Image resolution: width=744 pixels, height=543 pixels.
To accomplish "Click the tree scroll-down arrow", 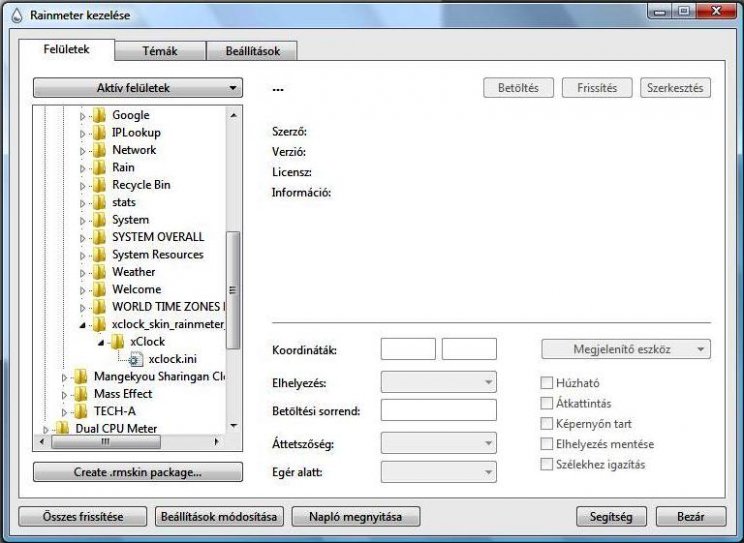I will [x=233, y=426].
